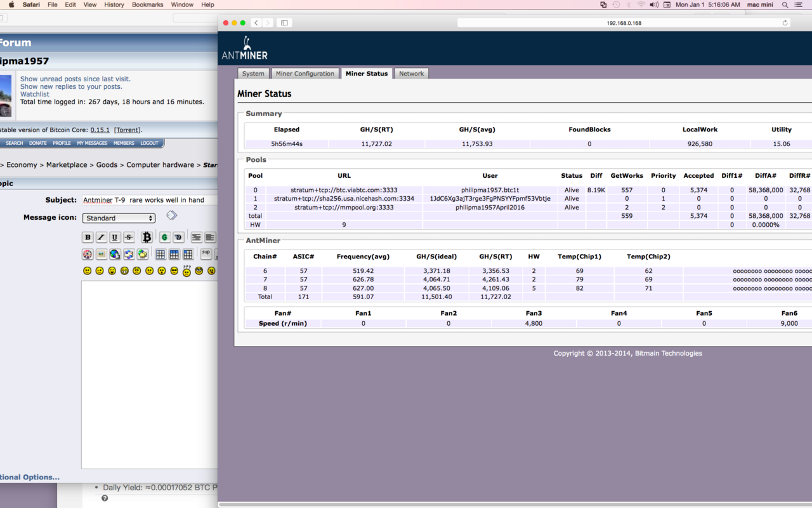Click pool URL stratum+tcp://btc.viabtc.com:3333
Viewport: 812px width, 508px height.
pyautogui.click(x=344, y=190)
